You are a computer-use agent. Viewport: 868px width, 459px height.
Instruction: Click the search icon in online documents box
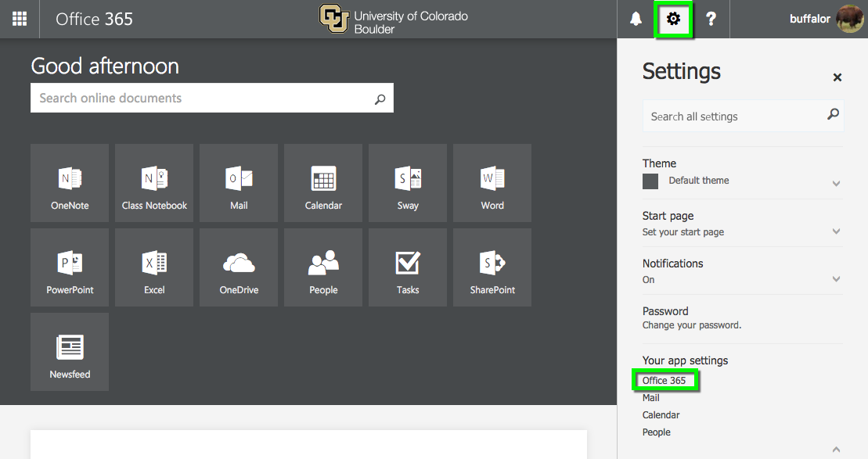pyautogui.click(x=380, y=99)
